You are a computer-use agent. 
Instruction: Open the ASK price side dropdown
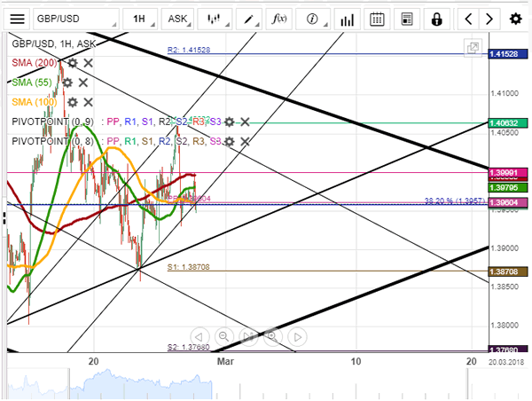[177, 19]
